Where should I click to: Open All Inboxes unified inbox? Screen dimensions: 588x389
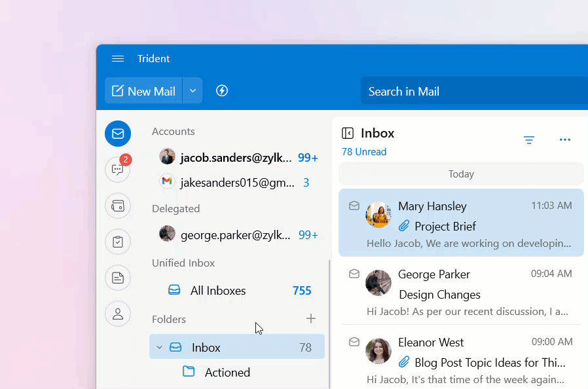(237, 290)
